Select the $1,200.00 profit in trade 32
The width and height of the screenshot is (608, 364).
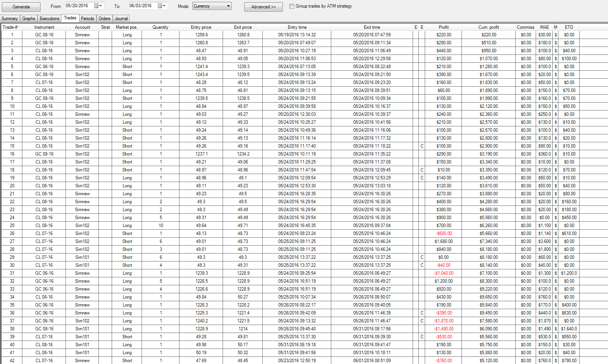444,281
